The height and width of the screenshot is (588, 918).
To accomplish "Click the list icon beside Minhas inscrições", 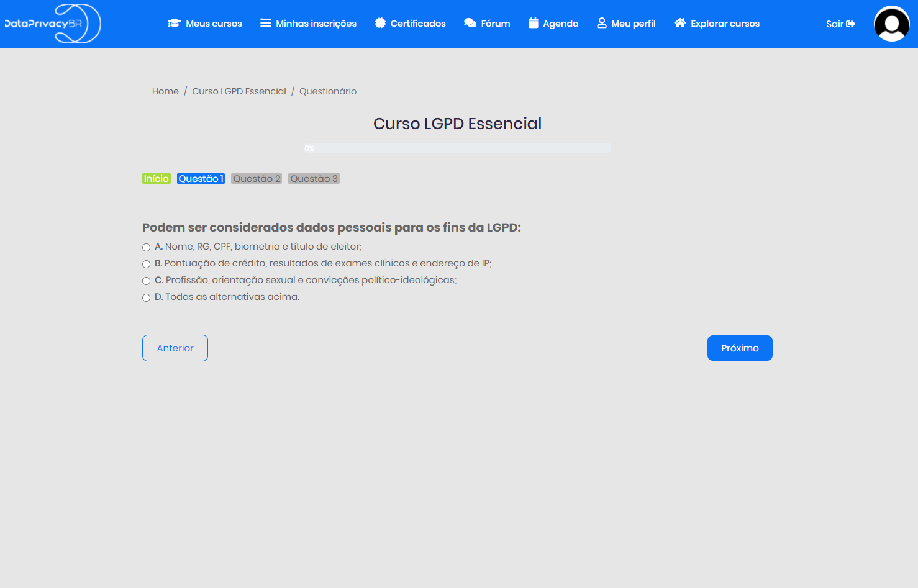I will pyautogui.click(x=266, y=23).
